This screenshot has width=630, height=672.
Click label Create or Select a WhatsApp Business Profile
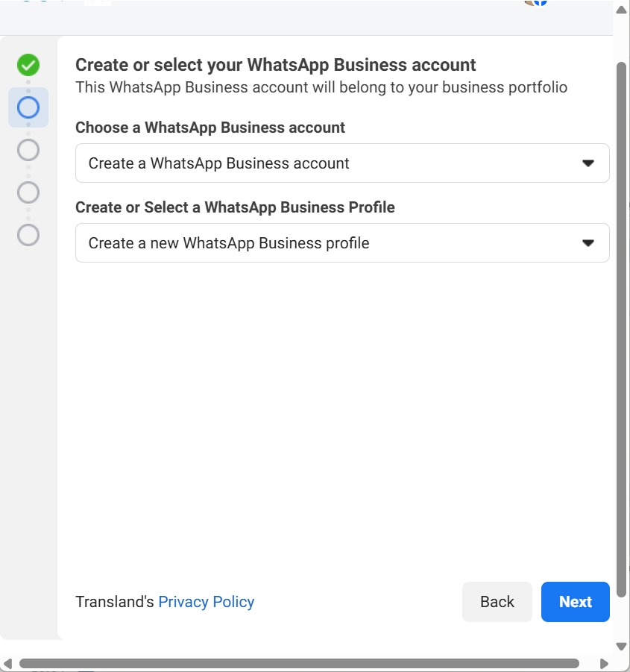tap(235, 207)
